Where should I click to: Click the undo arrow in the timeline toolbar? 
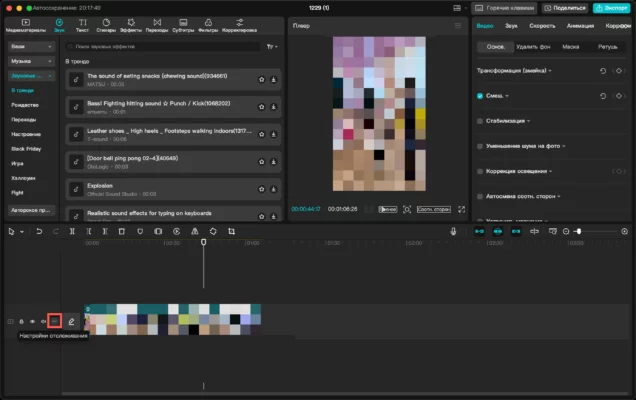[x=39, y=231]
